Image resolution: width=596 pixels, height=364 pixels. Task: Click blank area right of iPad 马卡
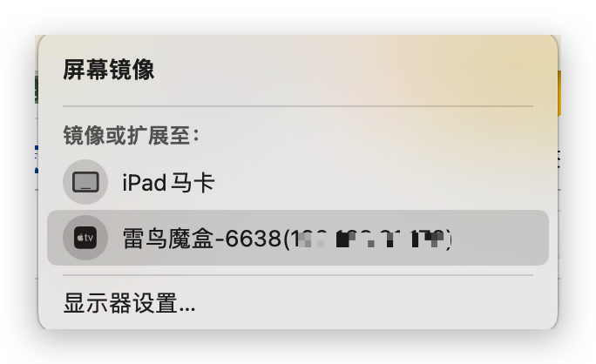[x=380, y=182]
